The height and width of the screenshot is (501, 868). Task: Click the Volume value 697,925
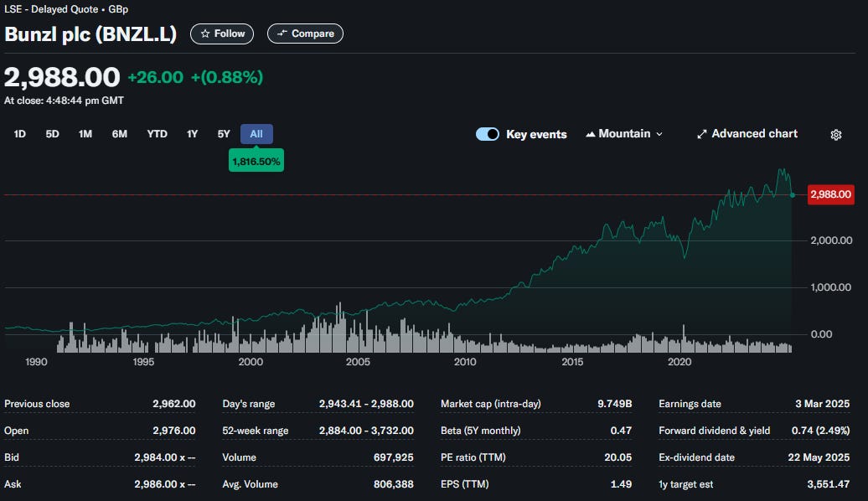click(393, 457)
